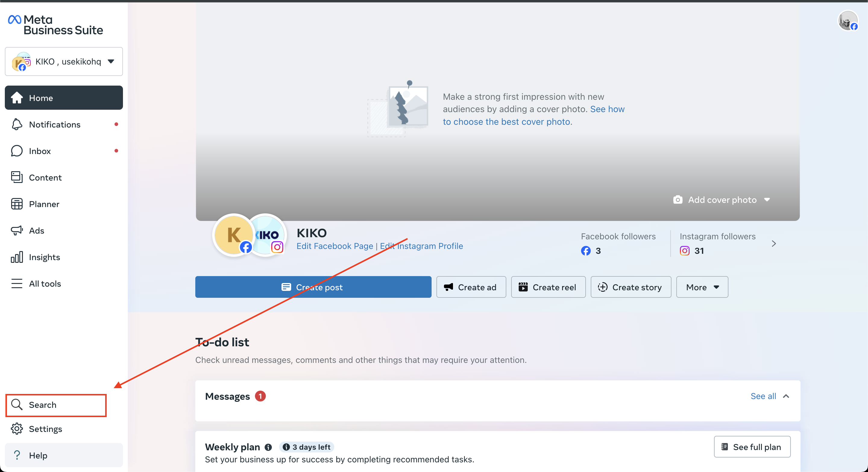Viewport: 868px width, 472px height.
Task: Open the KIKO account switcher dropdown
Action: click(x=64, y=62)
